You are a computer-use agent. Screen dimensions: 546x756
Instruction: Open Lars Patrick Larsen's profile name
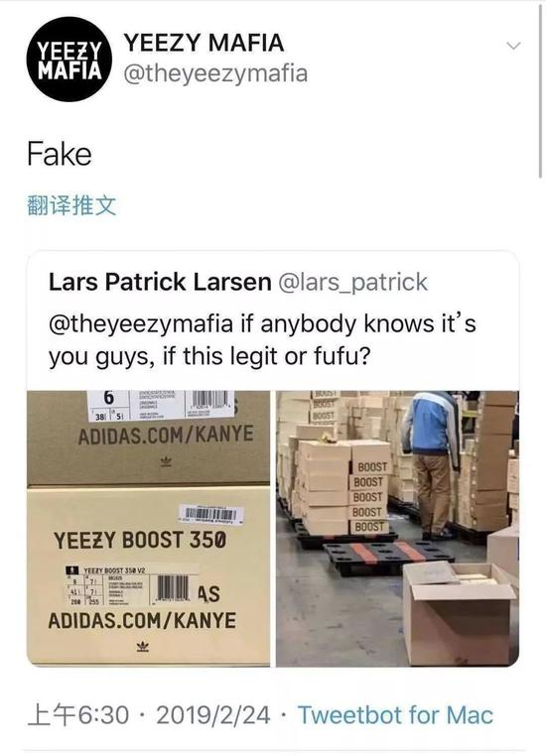160,282
